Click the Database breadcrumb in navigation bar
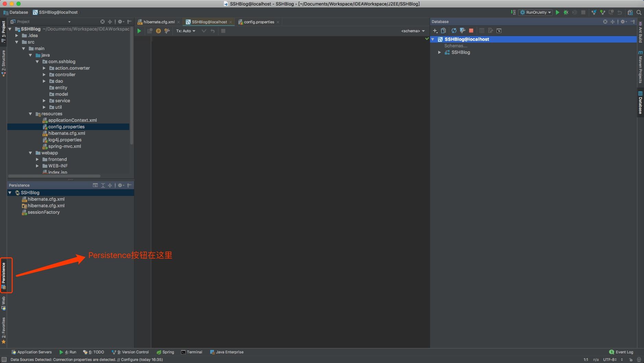The height and width of the screenshot is (363, 644). (x=16, y=12)
